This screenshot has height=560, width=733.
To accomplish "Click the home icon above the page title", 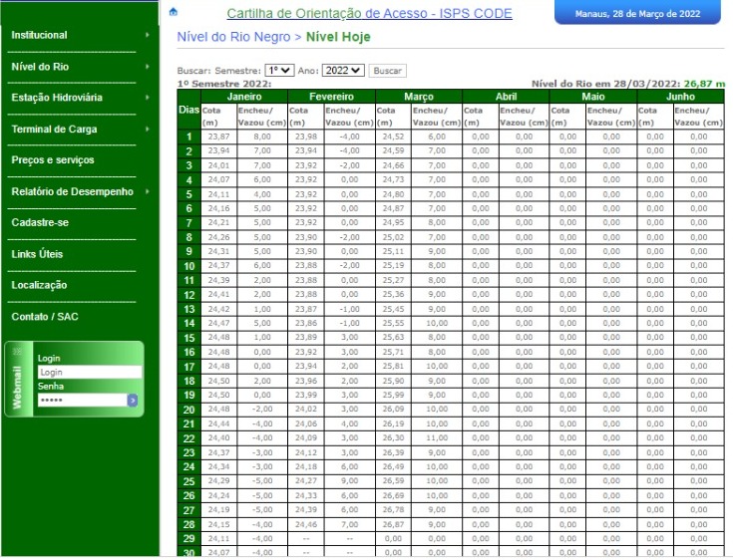I will point(175,11).
